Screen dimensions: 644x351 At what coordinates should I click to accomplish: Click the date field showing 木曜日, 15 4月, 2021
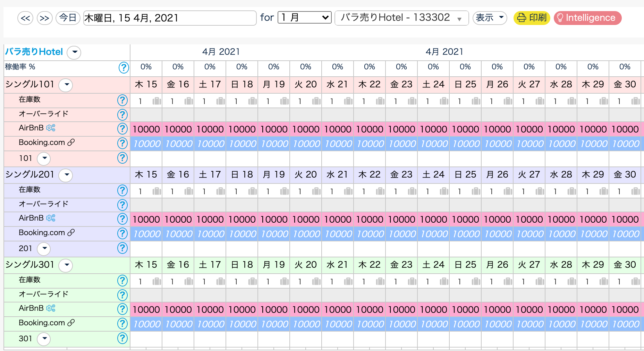170,18
